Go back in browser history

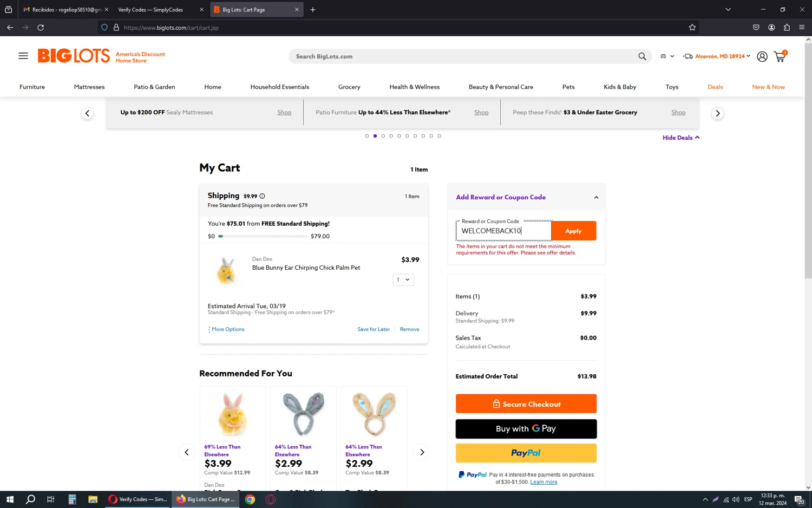coord(10,28)
